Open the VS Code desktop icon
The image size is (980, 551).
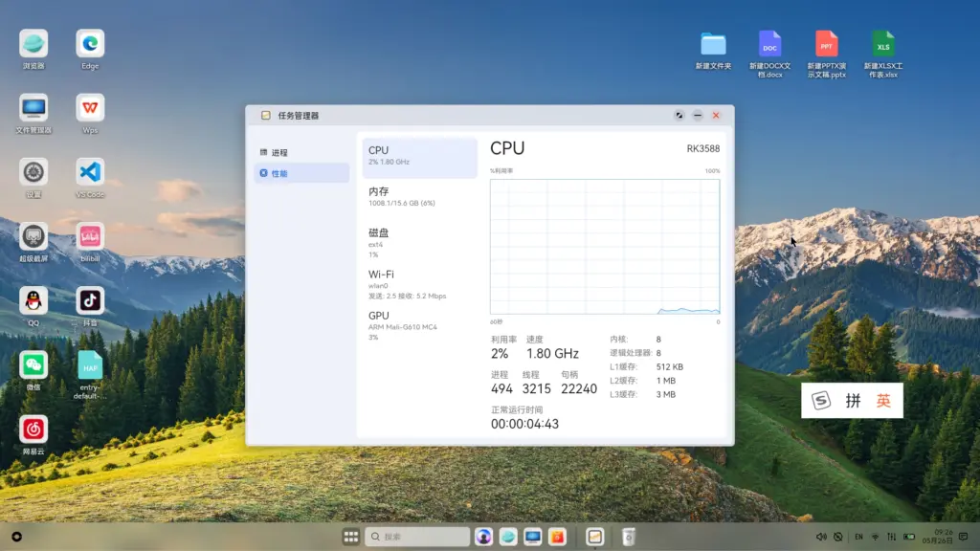(90, 172)
